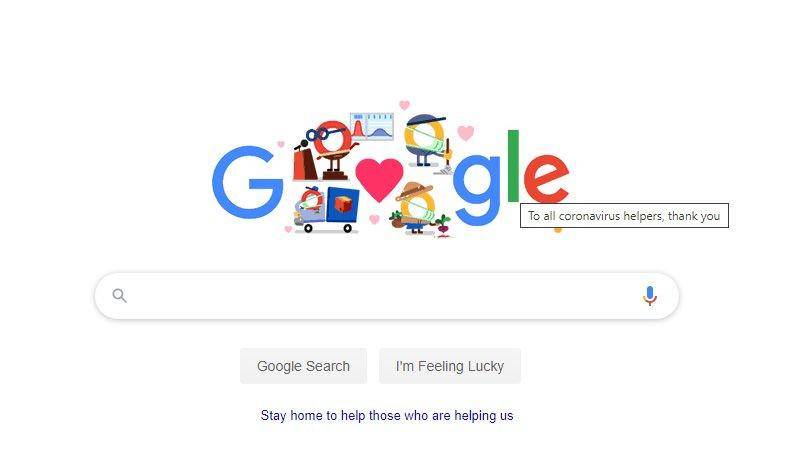Viewport: 800px width, 450px height.
Task: Open the Stay home to help link
Action: pyautogui.click(x=387, y=415)
